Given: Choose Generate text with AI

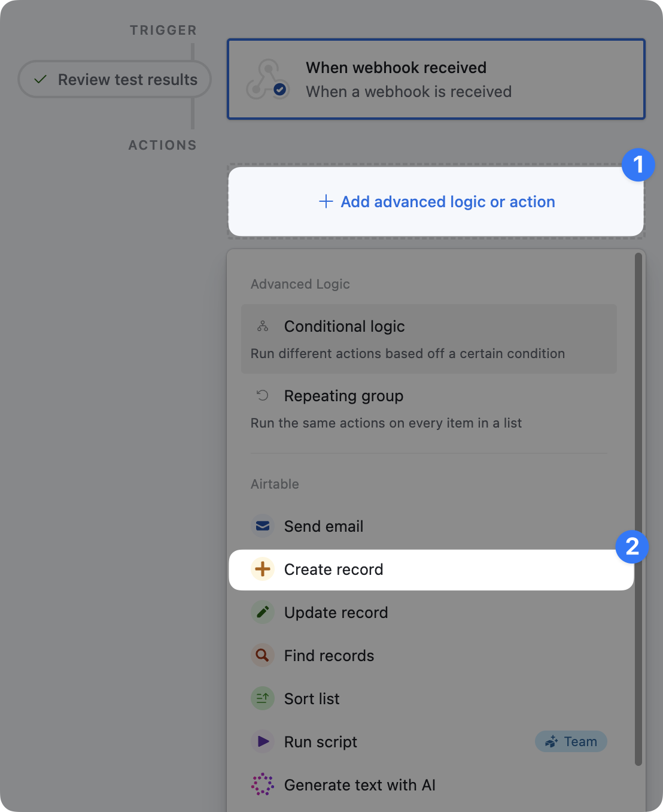Looking at the screenshot, I should click(360, 785).
